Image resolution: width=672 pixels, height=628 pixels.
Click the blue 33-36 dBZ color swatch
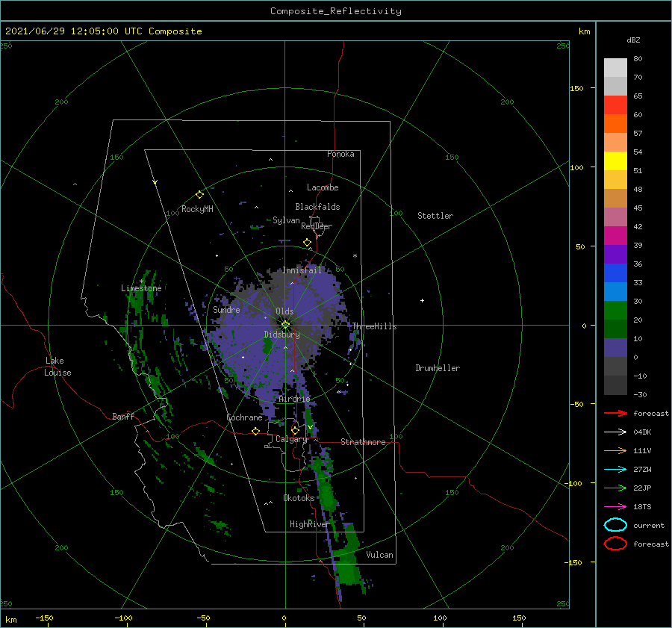(615, 273)
